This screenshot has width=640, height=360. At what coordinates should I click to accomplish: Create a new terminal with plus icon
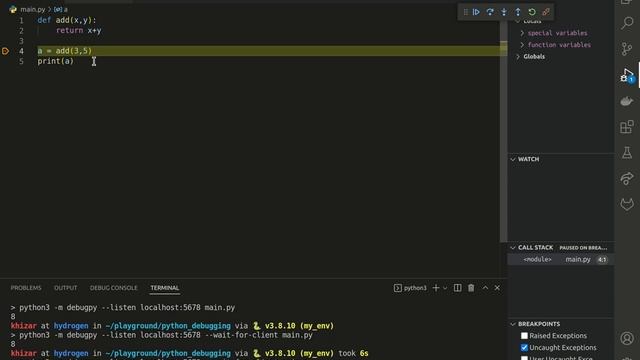tap(436, 288)
